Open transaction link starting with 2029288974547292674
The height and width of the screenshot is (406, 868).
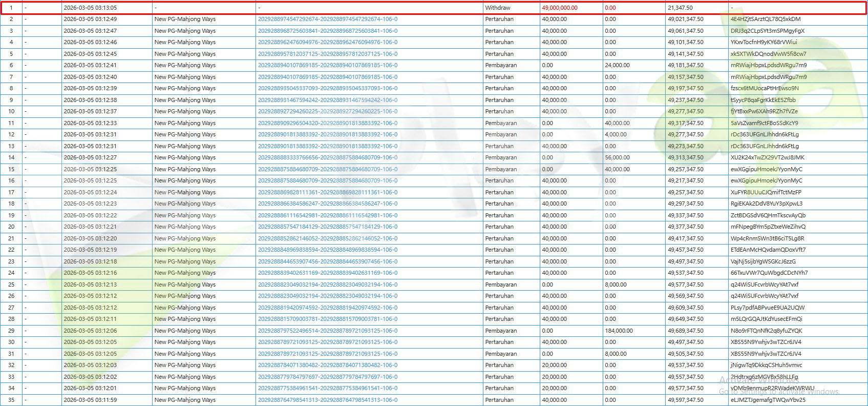pos(327,19)
